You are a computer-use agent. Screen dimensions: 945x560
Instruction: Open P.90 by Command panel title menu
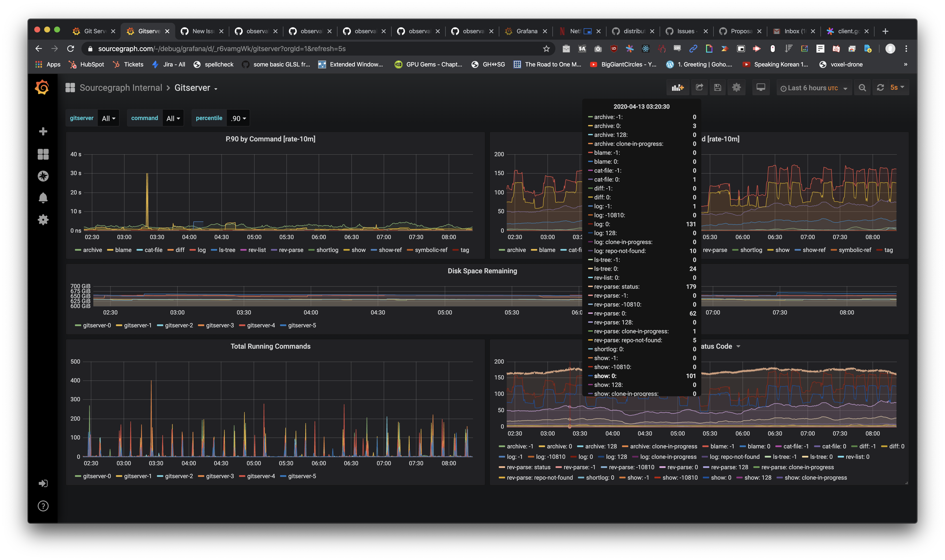[270, 139]
